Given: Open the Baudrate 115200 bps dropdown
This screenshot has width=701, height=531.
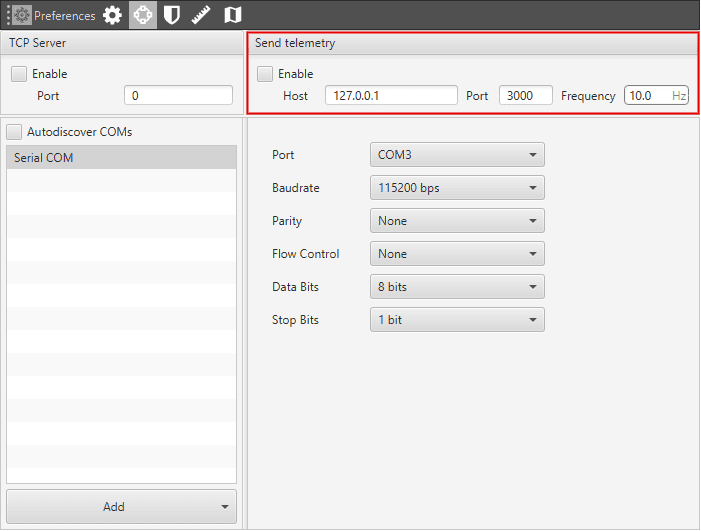Looking at the screenshot, I should coord(457,188).
